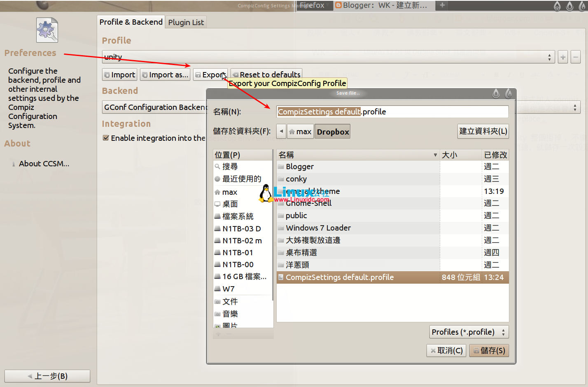Select the conky folder
The image size is (588, 387).
click(393, 179)
